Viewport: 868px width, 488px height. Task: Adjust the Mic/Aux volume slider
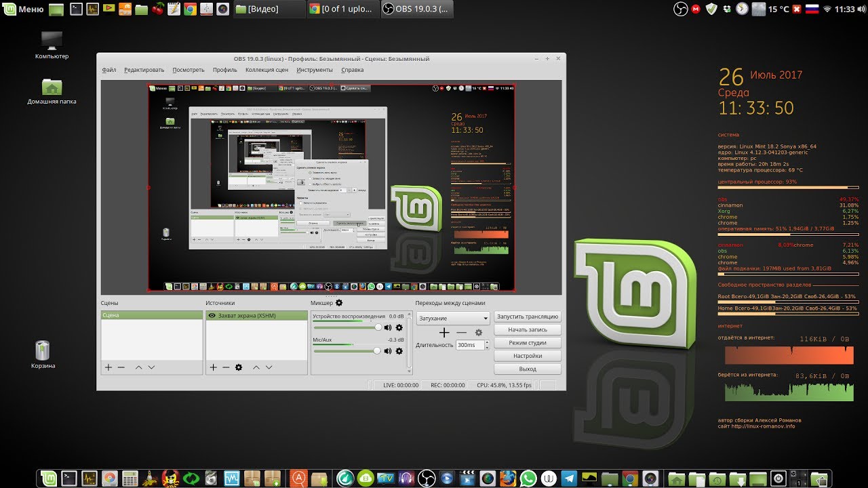[x=347, y=350]
